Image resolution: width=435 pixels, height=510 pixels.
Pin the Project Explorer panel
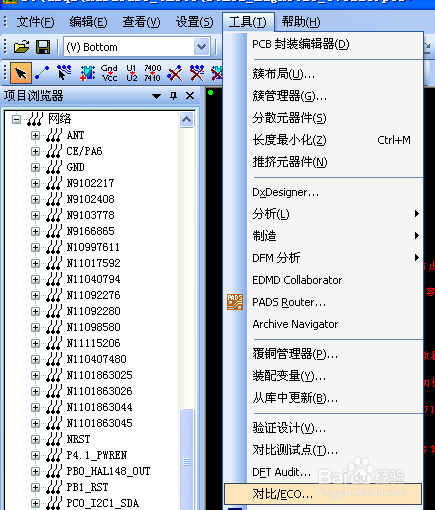point(173,96)
